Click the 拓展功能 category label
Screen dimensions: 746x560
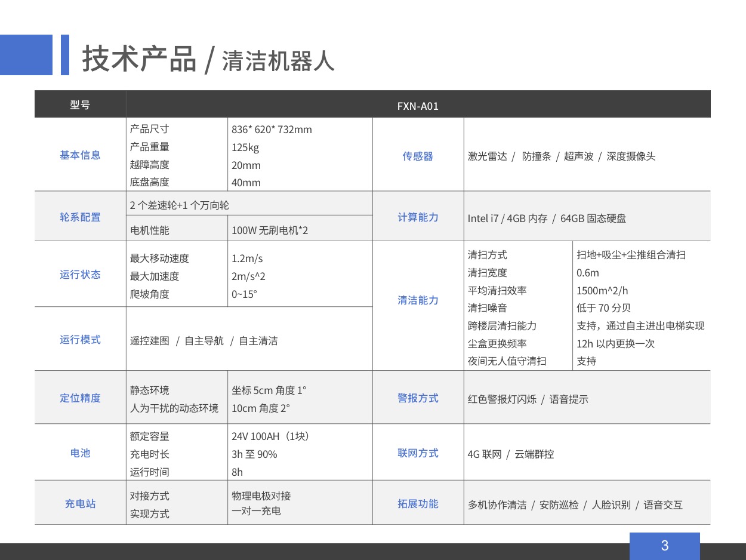(418, 504)
